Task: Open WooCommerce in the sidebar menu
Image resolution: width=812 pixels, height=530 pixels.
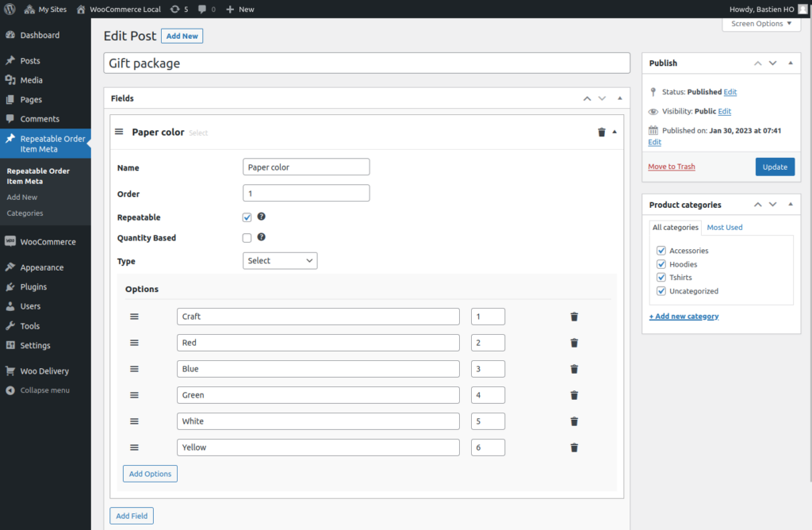Action: (x=48, y=242)
